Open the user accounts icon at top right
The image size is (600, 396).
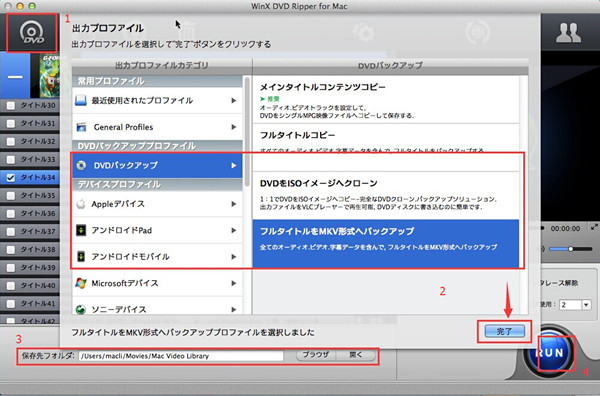point(568,33)
